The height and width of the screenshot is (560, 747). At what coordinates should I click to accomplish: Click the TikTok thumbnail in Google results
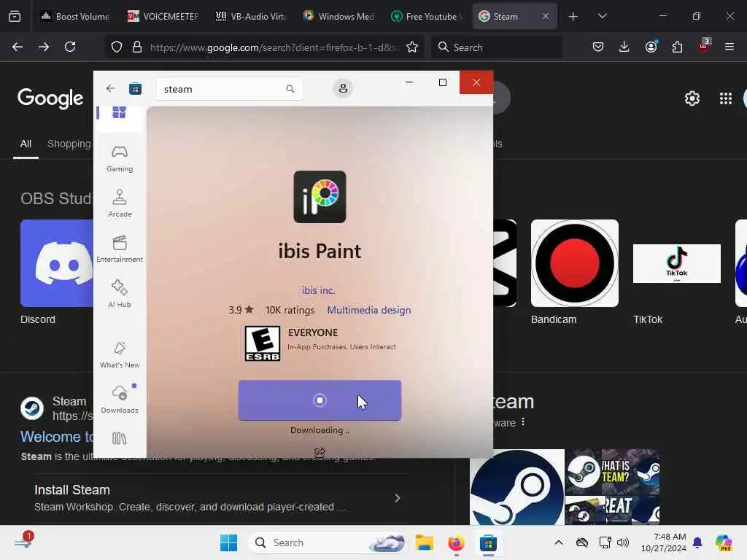[676, 263]
